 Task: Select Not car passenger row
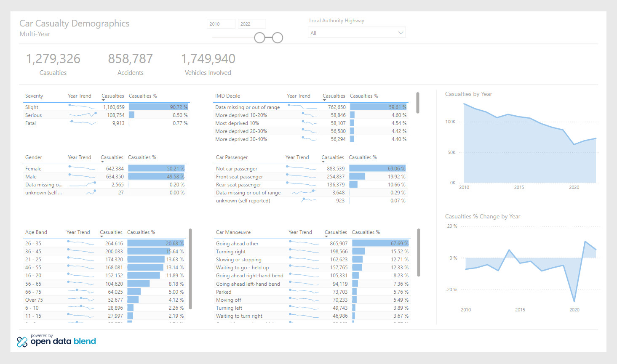[311, 169]
